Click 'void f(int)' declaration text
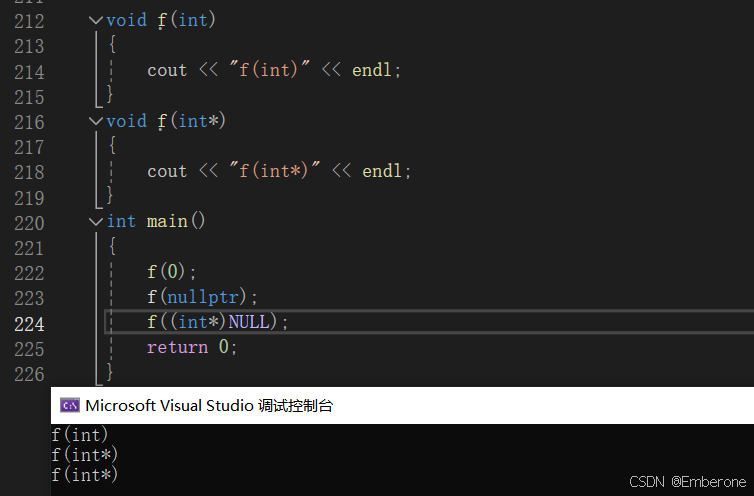The image size is (754, 496). tap(161, 20)
